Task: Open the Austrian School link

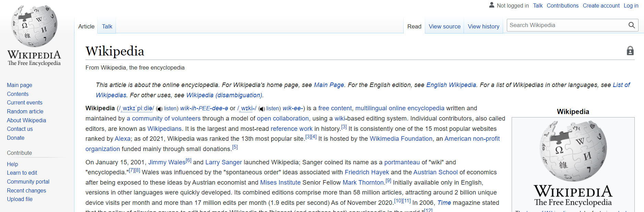Action: tap(436, 172)
